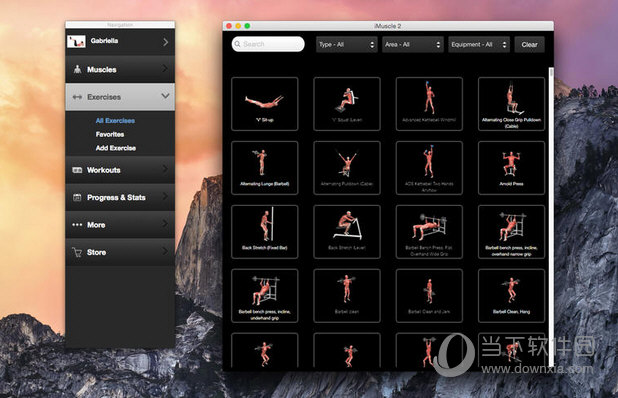
Task: Open the Barbell Clean and Jerk card
Action: pos(429,296)
